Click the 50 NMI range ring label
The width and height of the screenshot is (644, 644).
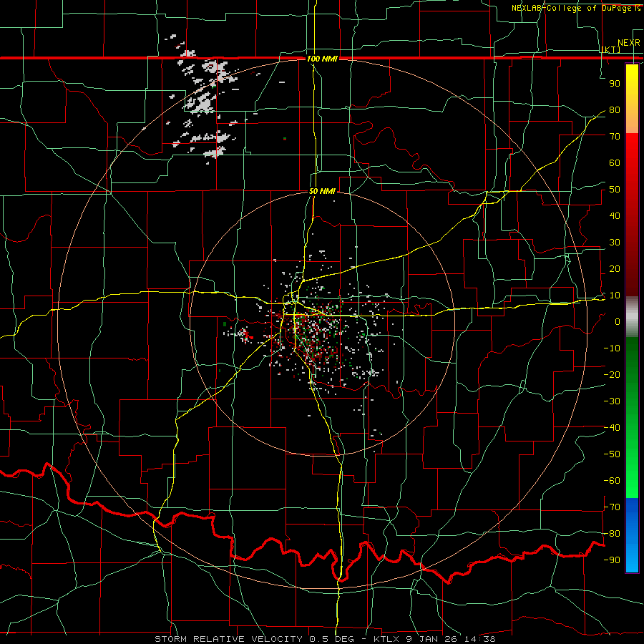[x=322, y=191]
